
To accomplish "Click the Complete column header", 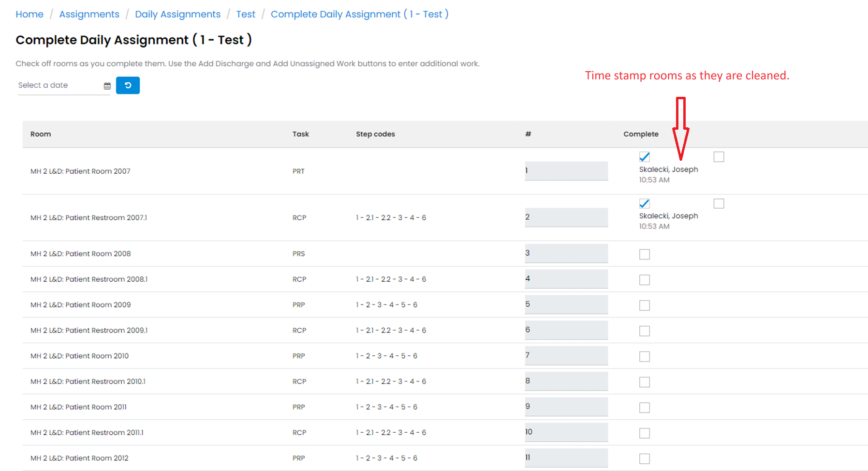I will [x=641, y=134].
